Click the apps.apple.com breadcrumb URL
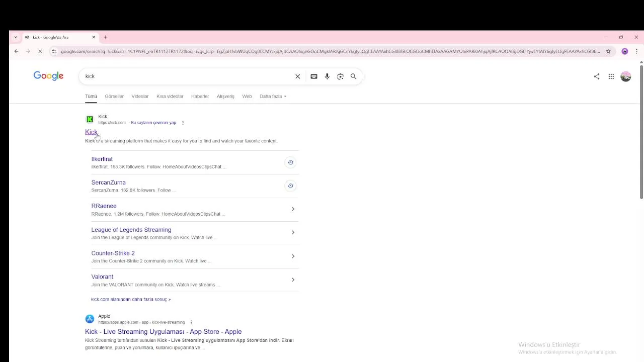 click(141, 322)
